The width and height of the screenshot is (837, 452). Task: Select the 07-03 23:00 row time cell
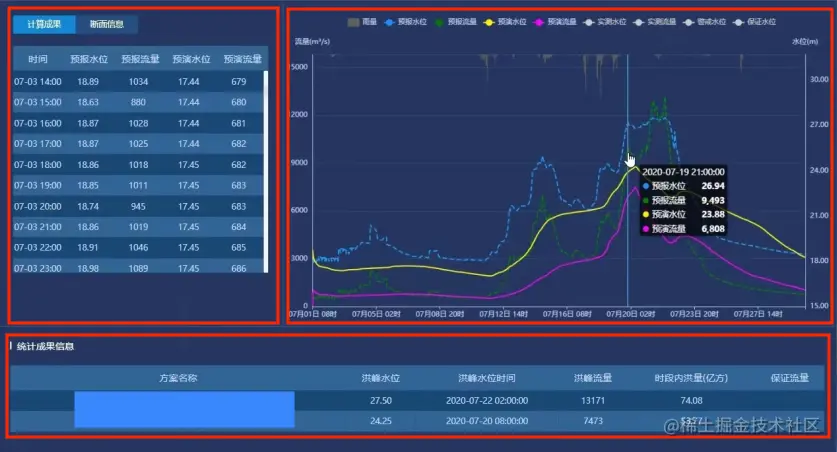point(38,268)
